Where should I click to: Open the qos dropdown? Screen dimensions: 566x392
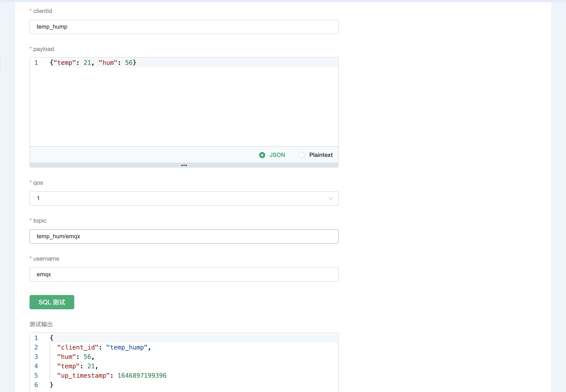click(184, 198)
